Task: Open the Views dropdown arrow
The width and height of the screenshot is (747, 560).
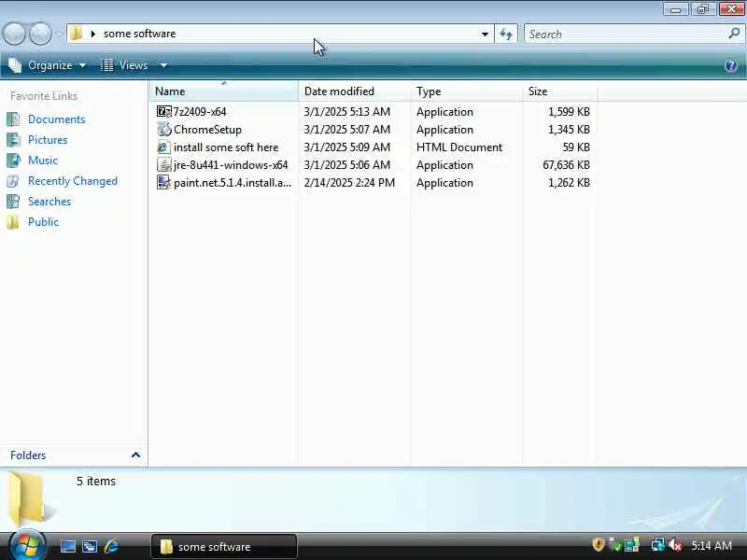Action: (163, 65)
